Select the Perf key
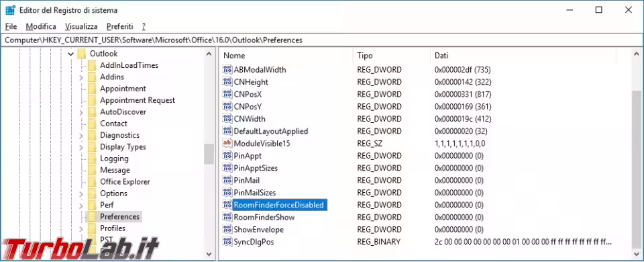The width and height of the screenshot is (644, 262). 107,205
